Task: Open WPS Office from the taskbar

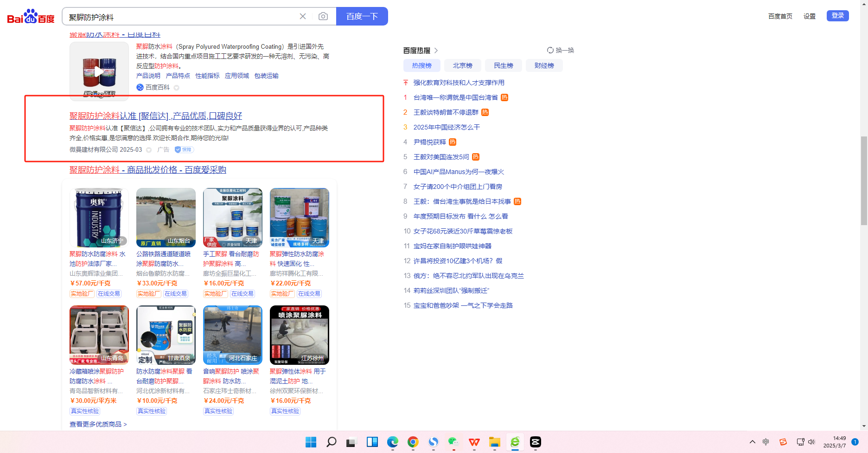Action: [474, 442]
